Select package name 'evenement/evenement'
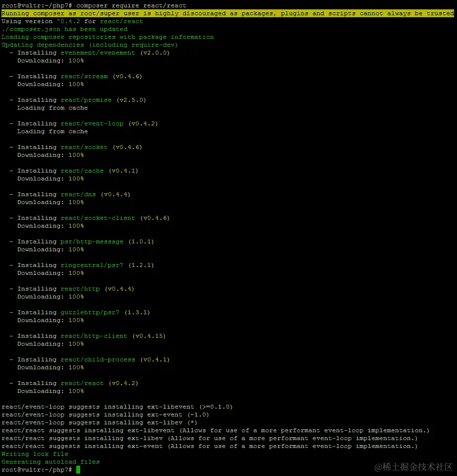 [98, 53]
